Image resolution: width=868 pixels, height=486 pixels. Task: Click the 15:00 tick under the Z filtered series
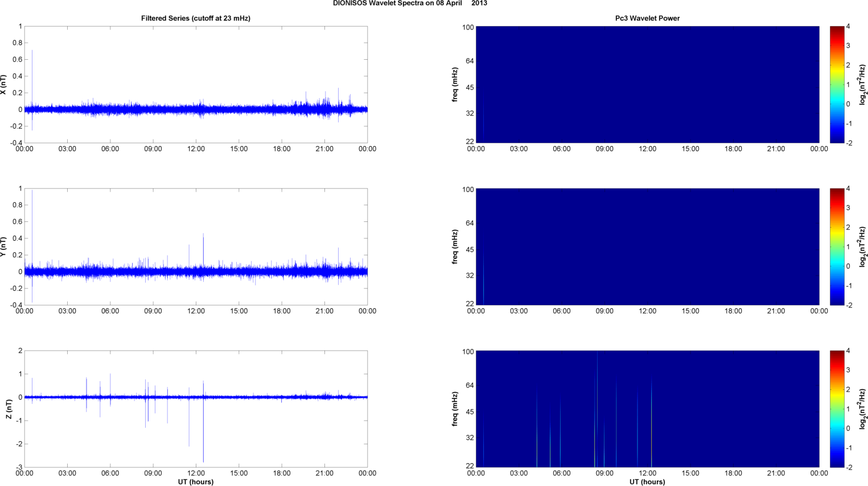click(x=238, y=473)
